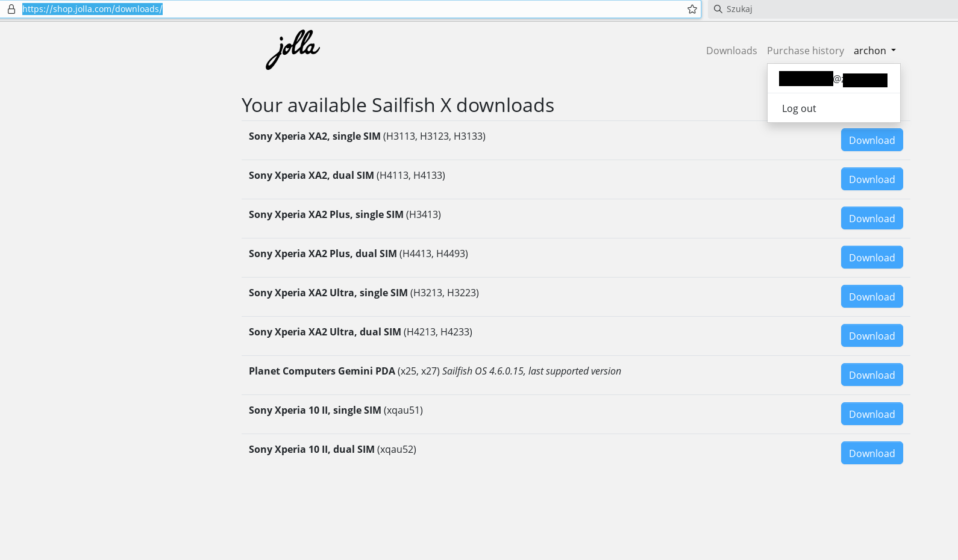Click the magnifier icon in Szukaj box
This screenshot has height=560, width=958.
pos(718,9)
